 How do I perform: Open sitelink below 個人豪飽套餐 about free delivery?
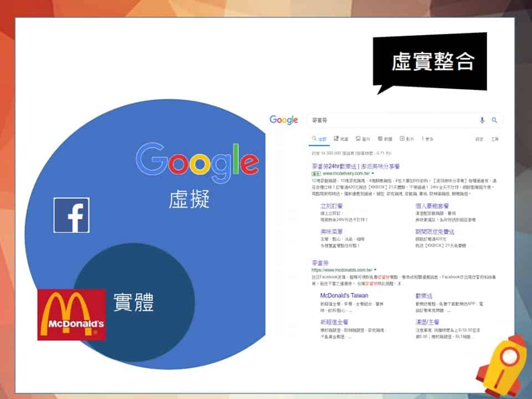435,232
